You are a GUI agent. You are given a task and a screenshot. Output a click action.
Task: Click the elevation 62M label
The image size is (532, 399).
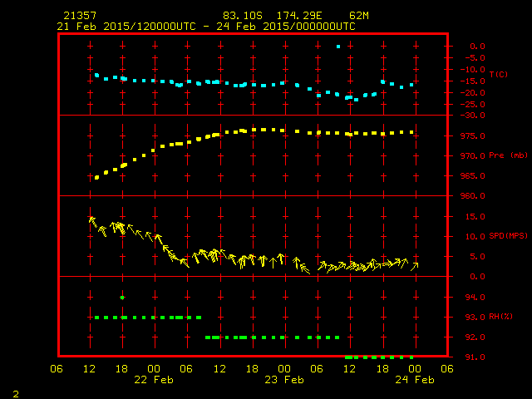[359, 16]
